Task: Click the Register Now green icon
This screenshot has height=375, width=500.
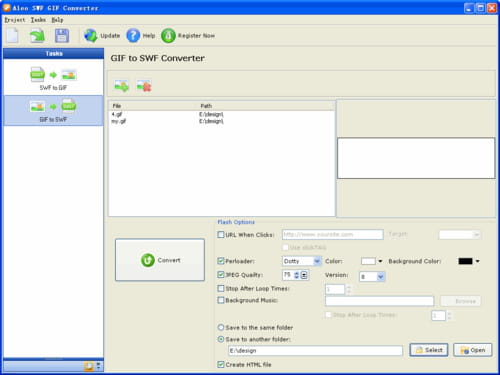Action: (x=168, y=35)
